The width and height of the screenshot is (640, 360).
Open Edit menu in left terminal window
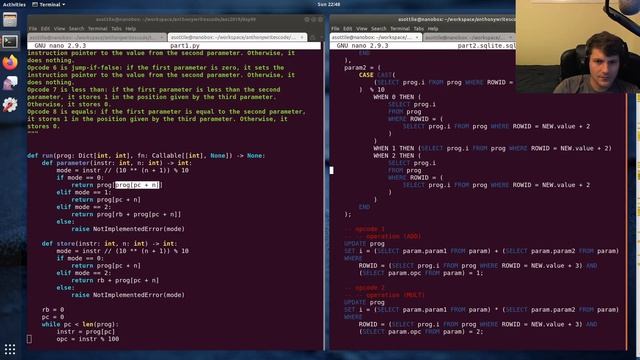coord(45,29)
